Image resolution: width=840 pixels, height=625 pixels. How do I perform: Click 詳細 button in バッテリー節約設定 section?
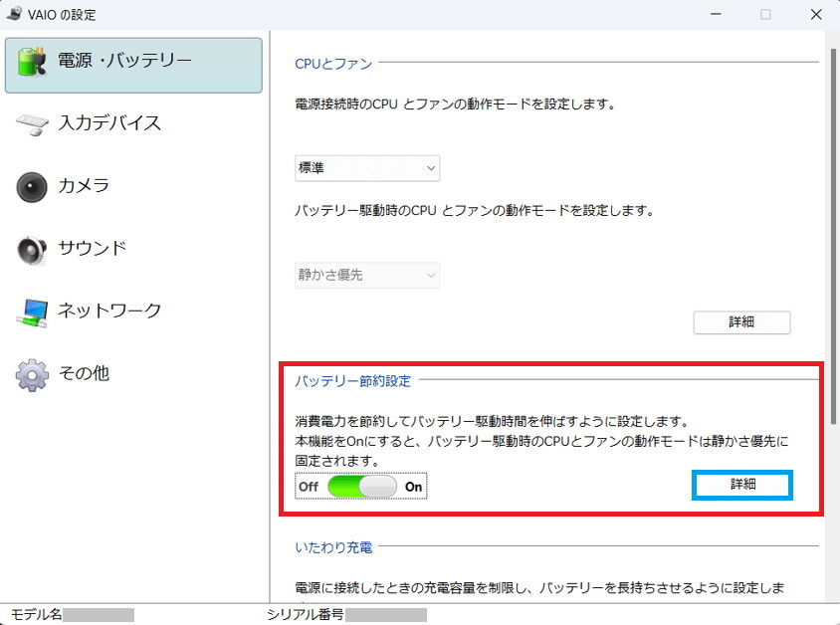[742, 486]
